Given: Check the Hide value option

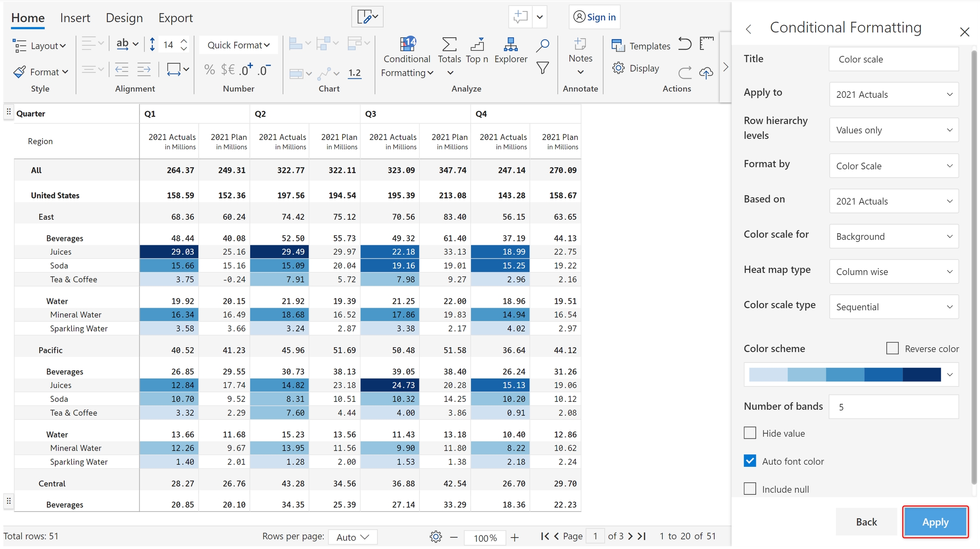Looking at the screenshot, I should (750, 433).
